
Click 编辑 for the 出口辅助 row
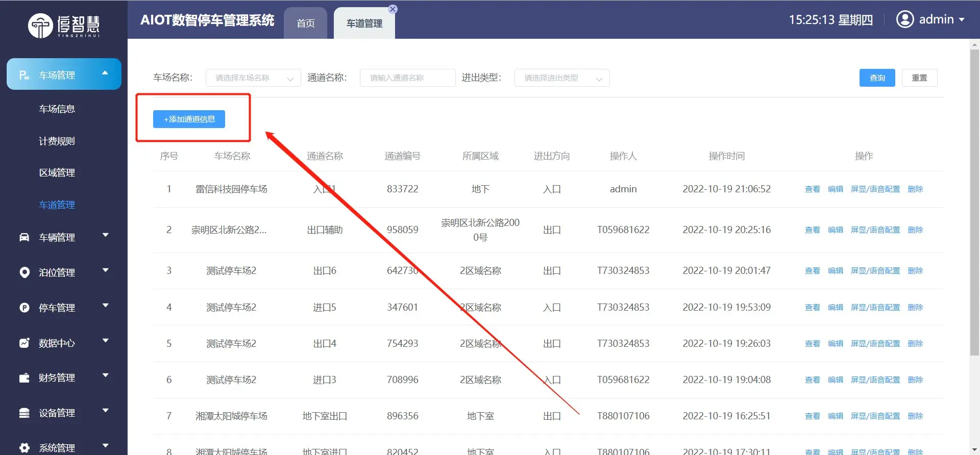835,230
